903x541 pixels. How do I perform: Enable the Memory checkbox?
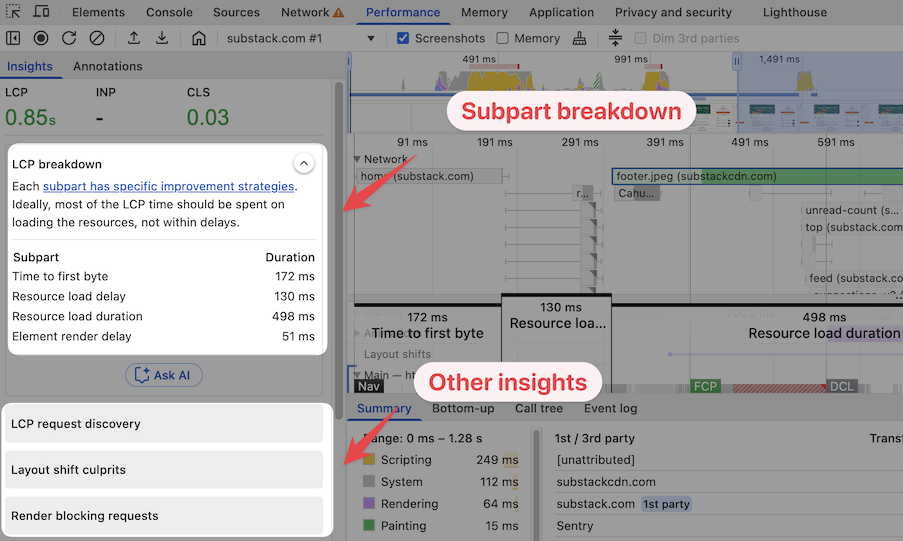(x=503, y=38)
